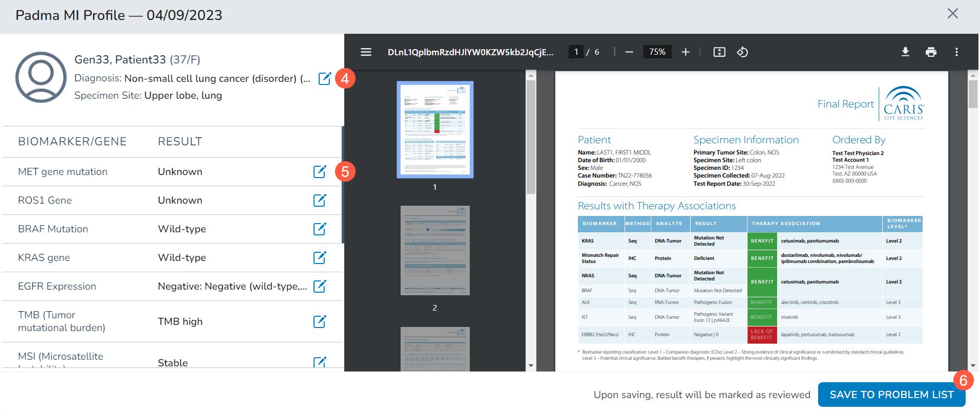
Task: Click the zoom percentage field showing 75%
Action: point(657,52)
